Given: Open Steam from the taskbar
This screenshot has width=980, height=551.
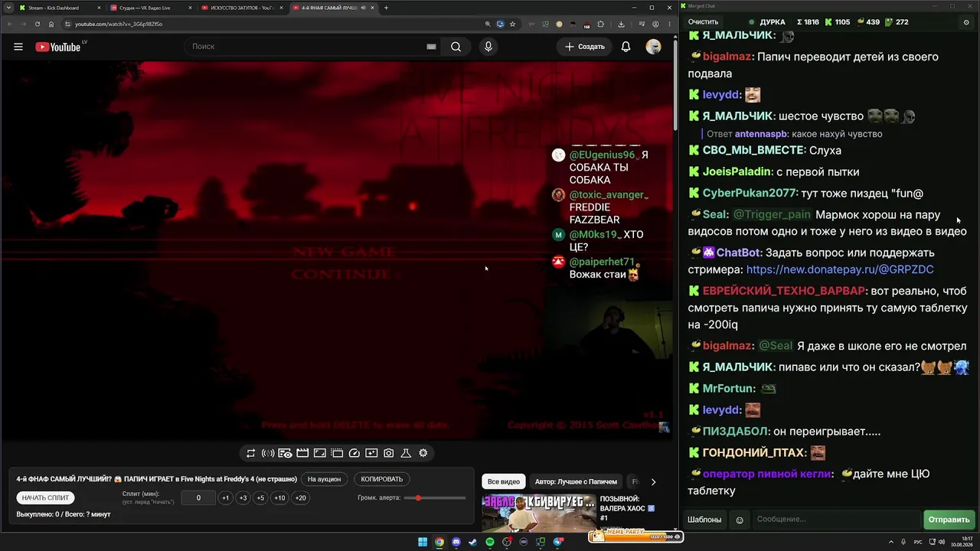Looking at the screenshot, I should [x=473, y=543].
